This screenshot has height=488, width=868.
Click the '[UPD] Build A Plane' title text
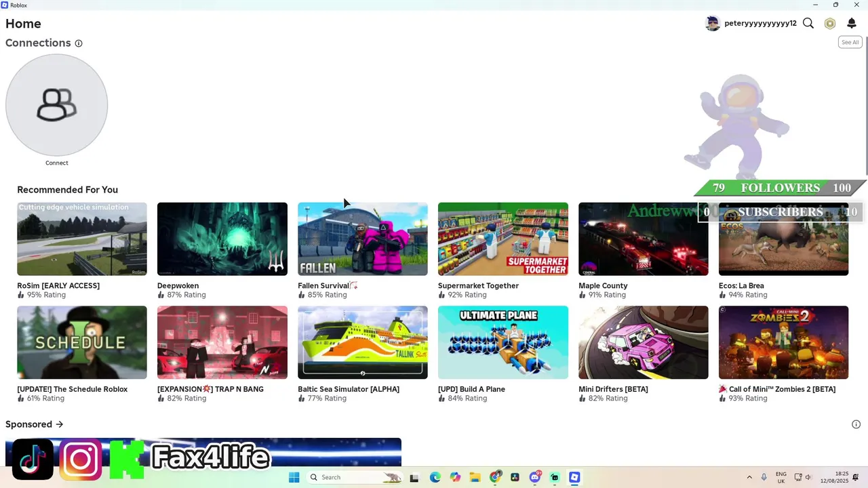(x=471, y=389)
